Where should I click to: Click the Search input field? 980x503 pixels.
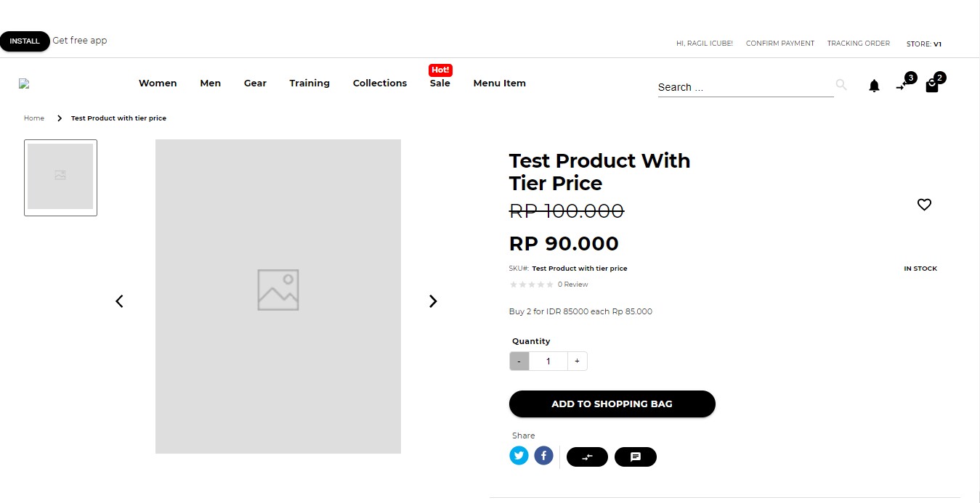click(741, 86)
